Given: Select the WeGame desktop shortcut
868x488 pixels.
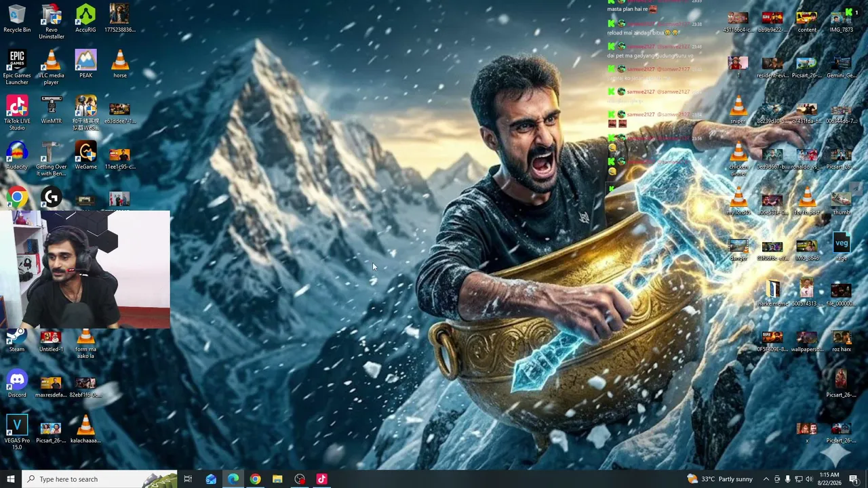Looking at the screenshot, I should click(x=85, y=155).
